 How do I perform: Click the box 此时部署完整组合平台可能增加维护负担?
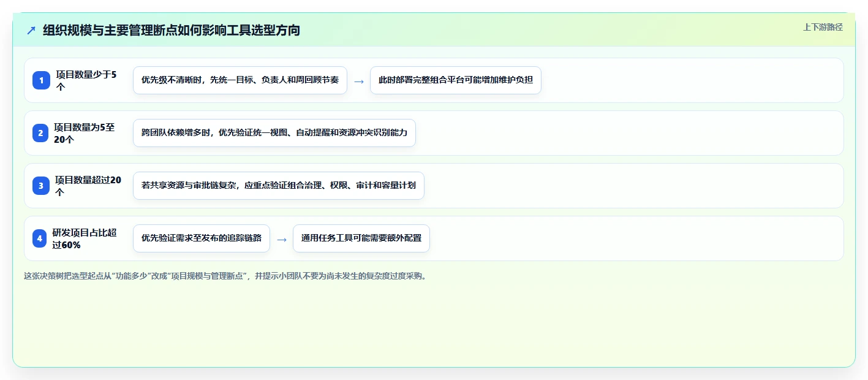pyautogui.click(x=456, y=80)
